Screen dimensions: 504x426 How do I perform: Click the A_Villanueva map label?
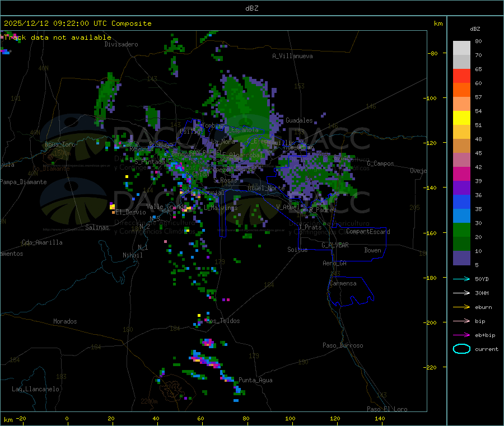coord(292,56)
